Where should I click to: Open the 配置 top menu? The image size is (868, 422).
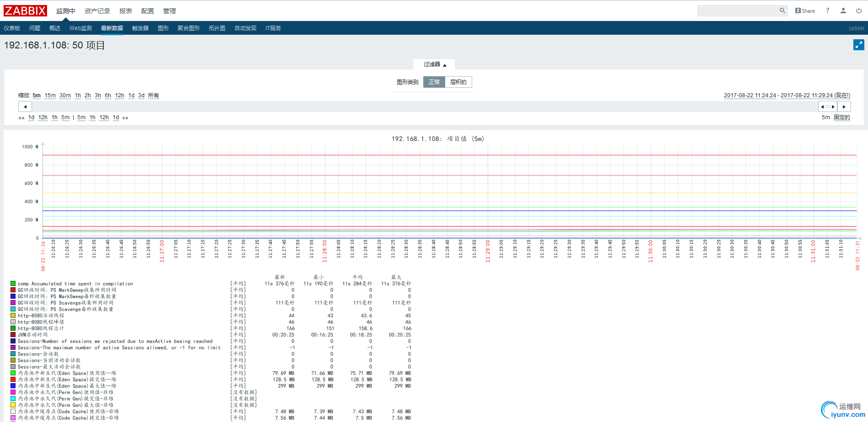coord(147,11)
